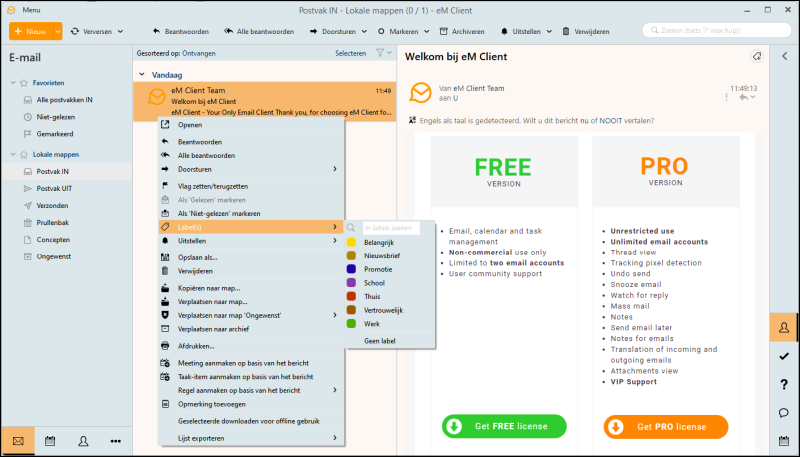Open the help question mark sidebar icon
This screenshot has width=800, height=457.
(x=784, y=385)
